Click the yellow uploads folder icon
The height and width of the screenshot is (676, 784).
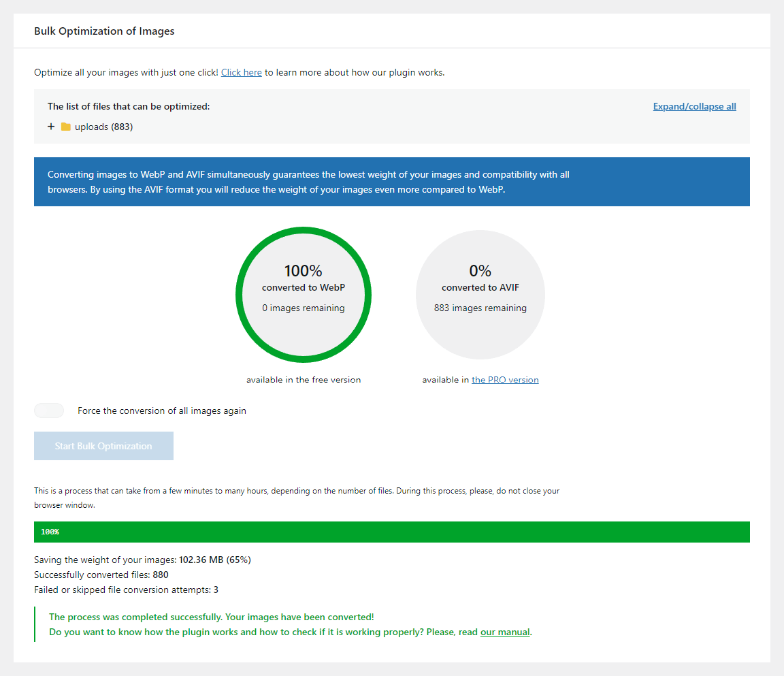point(66,127)
